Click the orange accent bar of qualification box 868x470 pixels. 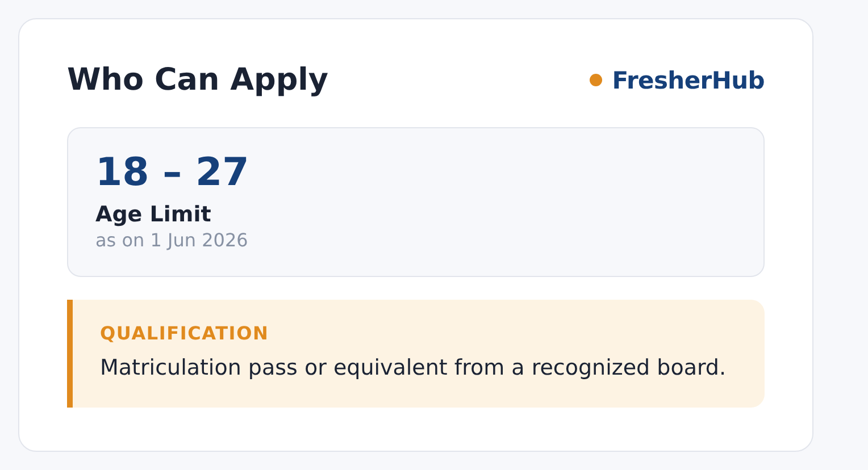[70, 354]
